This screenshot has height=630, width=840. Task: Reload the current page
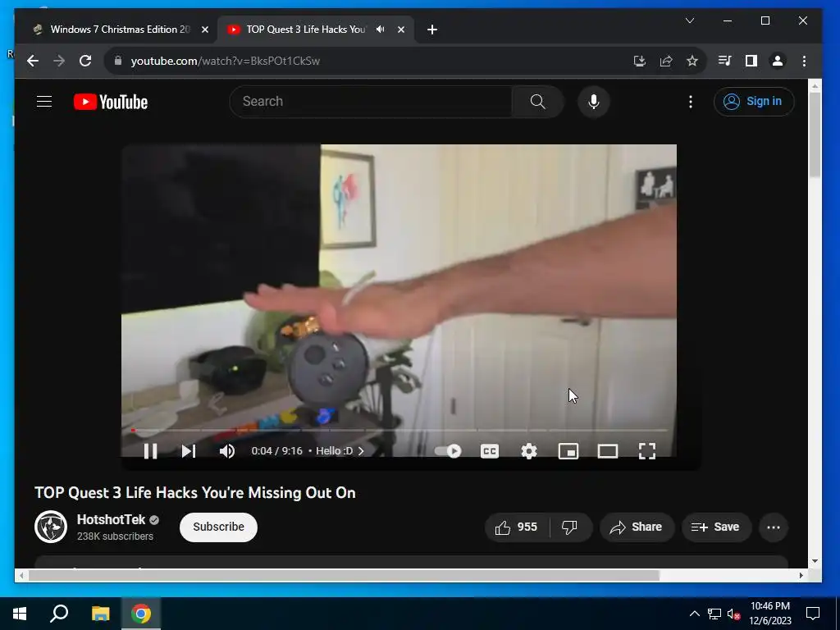click(x=85, y=61)
